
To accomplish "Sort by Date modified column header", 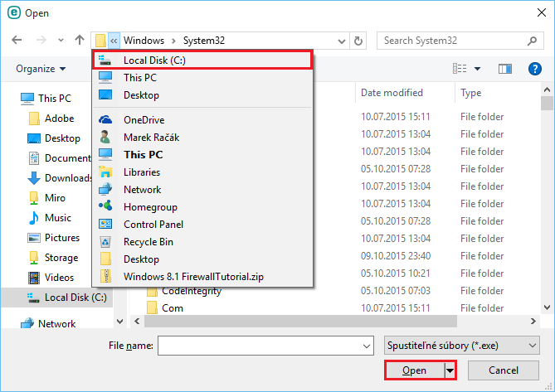I will (392, 93).
